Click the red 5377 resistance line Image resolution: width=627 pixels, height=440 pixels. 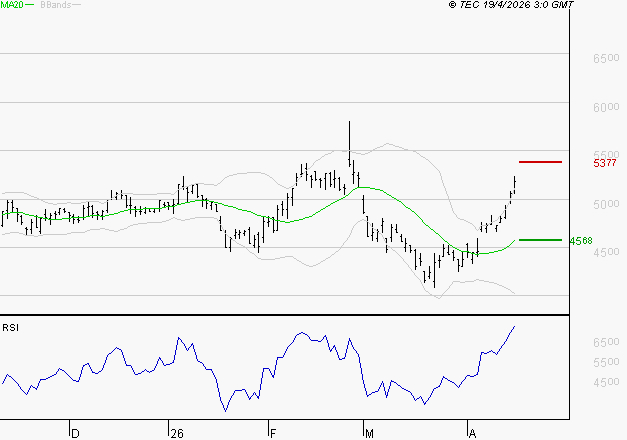[540, 162]
